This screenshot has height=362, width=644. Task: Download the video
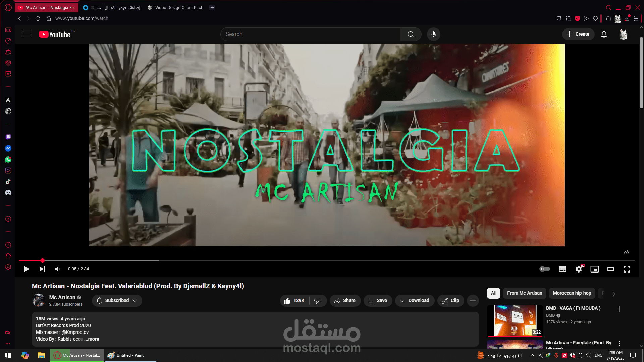point(415,301)
